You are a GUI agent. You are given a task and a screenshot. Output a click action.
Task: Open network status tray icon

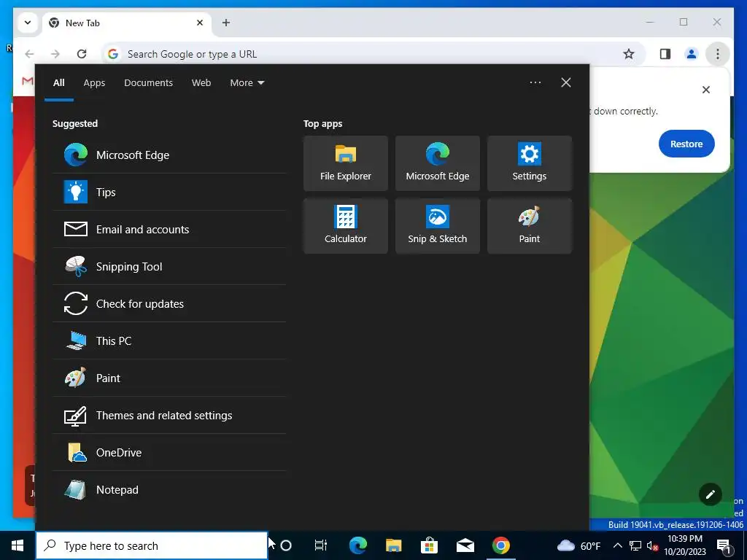pyautogui.click(x=635, y=545)
